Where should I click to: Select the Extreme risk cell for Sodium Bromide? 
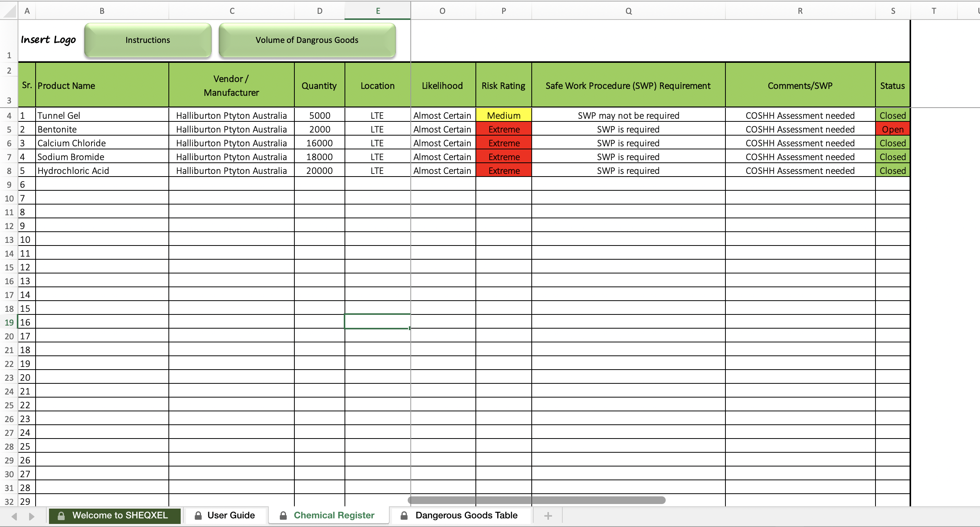[503, 157]
